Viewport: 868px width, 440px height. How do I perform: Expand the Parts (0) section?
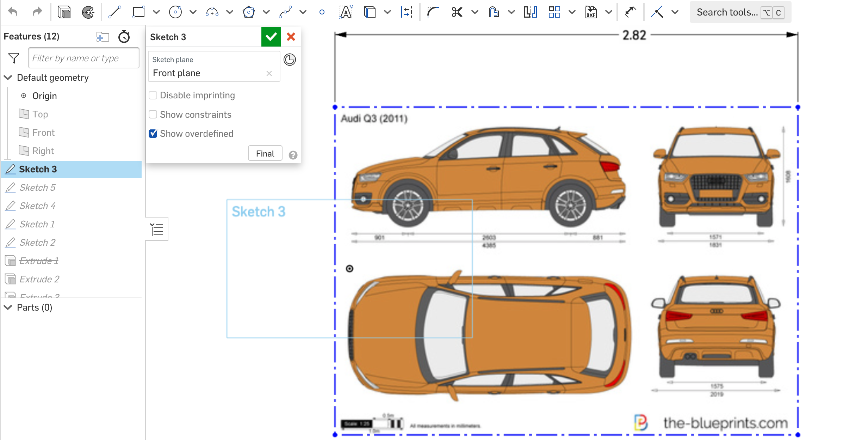[8, 307]
